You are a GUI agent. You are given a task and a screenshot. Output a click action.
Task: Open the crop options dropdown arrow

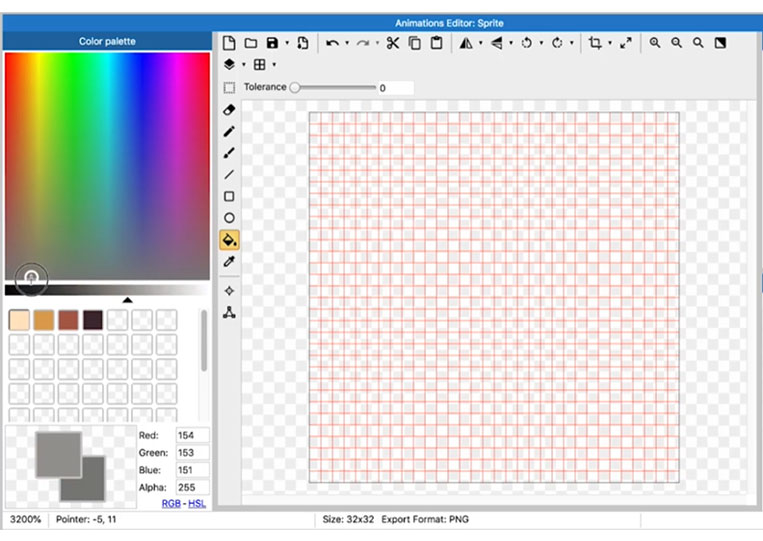[610, 43]
